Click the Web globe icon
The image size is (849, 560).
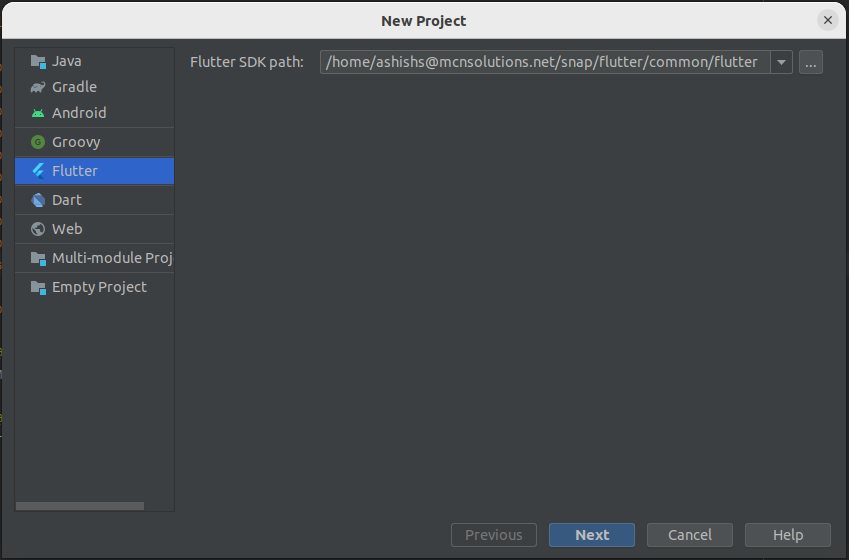[38, 229]
